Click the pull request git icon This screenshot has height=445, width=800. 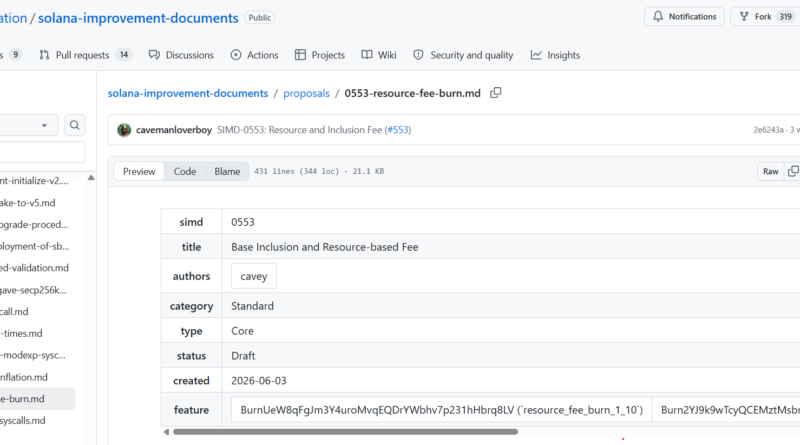pyautogui.click(x=44, y=55)
